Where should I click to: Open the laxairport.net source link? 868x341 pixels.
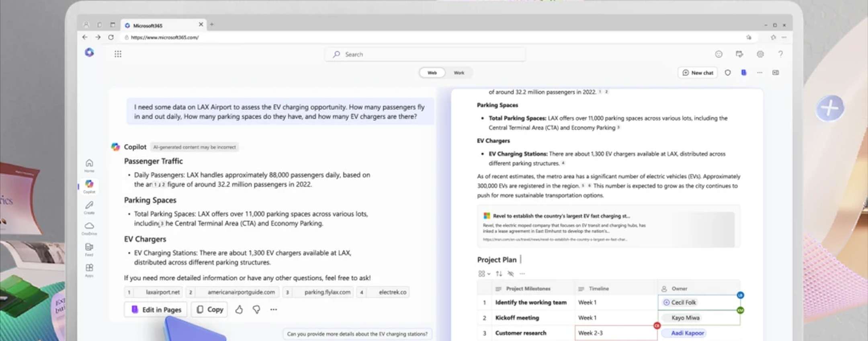(154, 292)
